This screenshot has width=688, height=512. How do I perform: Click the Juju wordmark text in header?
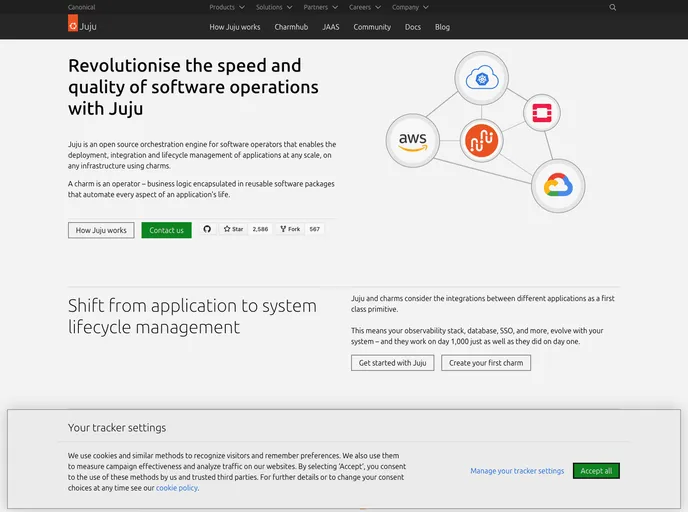[x=88, y=26]
